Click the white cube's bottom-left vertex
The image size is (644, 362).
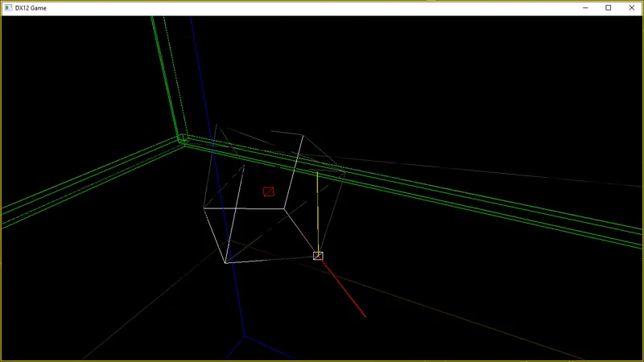[225, 263]
